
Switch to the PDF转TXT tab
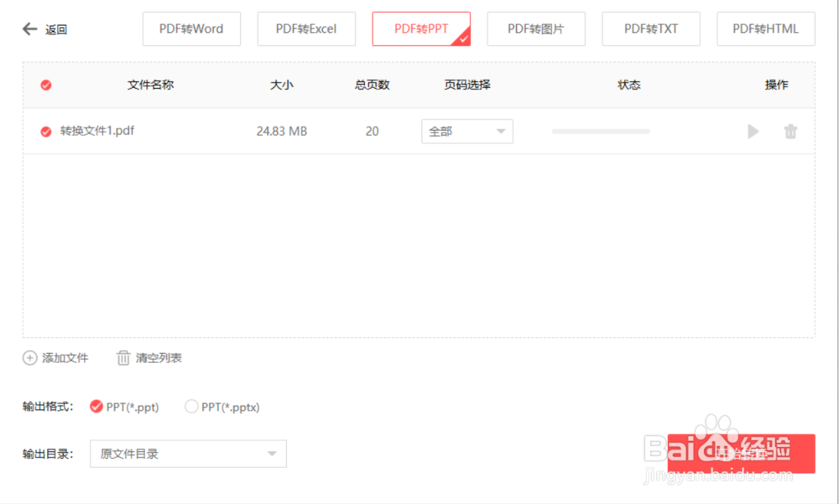[x=651, y=29]
